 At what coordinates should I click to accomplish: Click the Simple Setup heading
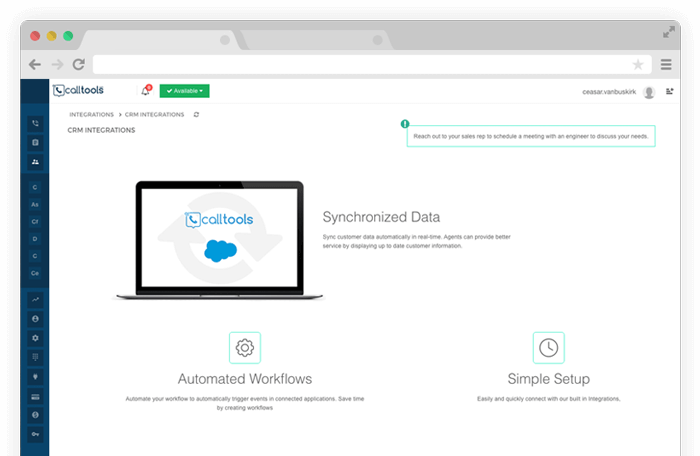click(x=549, y=379)
